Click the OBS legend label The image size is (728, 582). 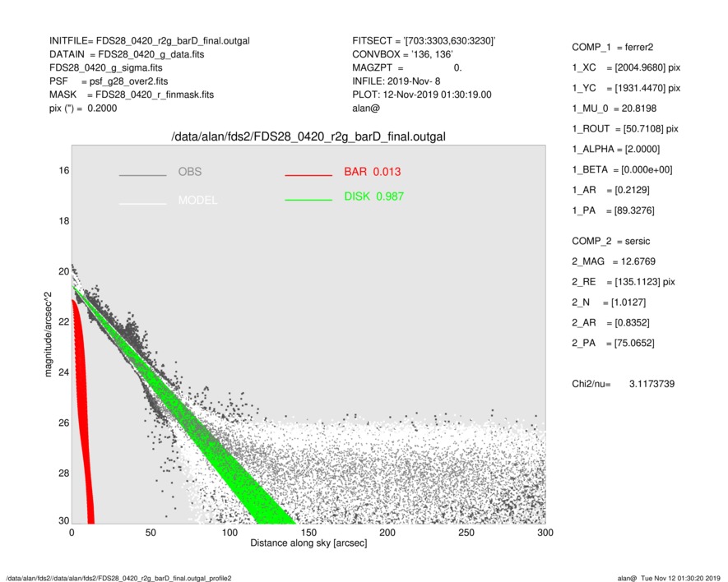click(190, 172)
